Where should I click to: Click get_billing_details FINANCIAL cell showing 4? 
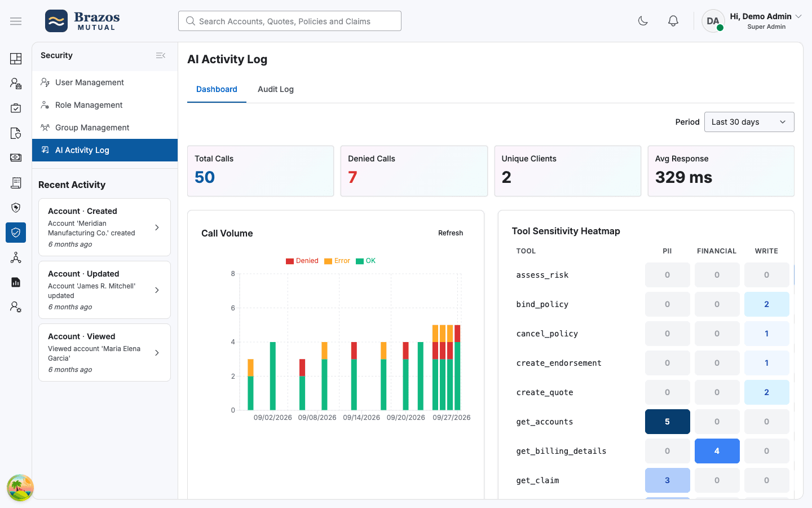[x=717, y=451]
